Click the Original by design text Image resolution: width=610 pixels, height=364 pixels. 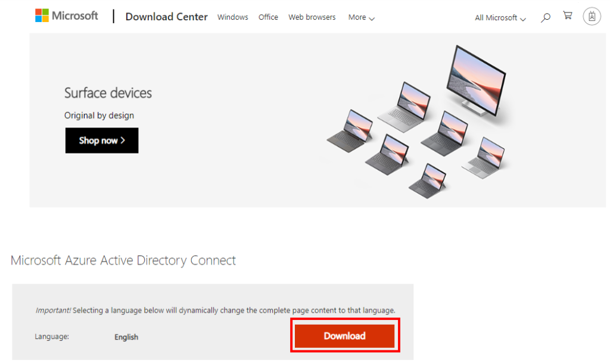tap(99, 116)
